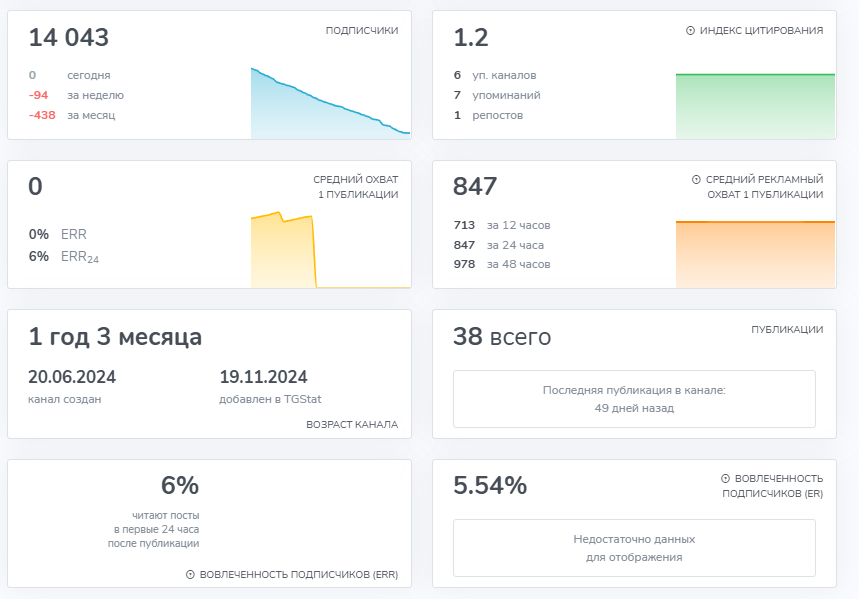Click the 14 043 subscriber count
Screen dimensions: 859x599
(x=69, y=38)
